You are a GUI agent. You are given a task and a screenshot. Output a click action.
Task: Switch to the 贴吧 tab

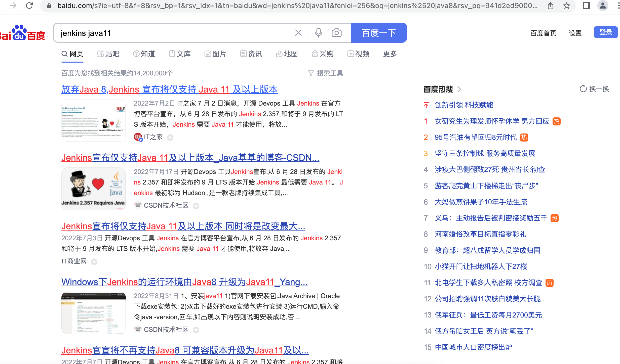(108, 54)
